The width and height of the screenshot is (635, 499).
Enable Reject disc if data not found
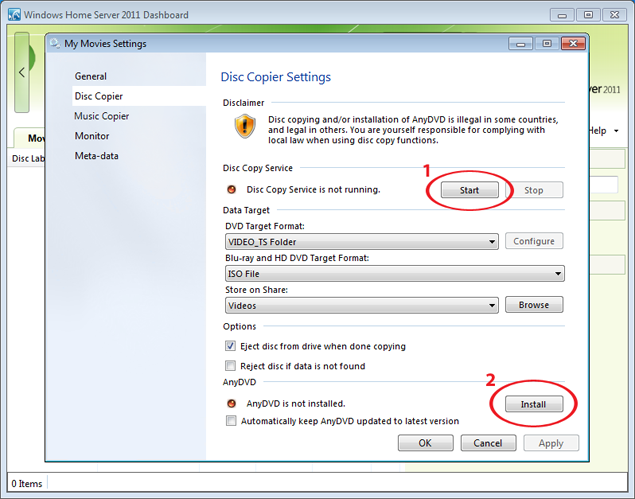[231, 366]
